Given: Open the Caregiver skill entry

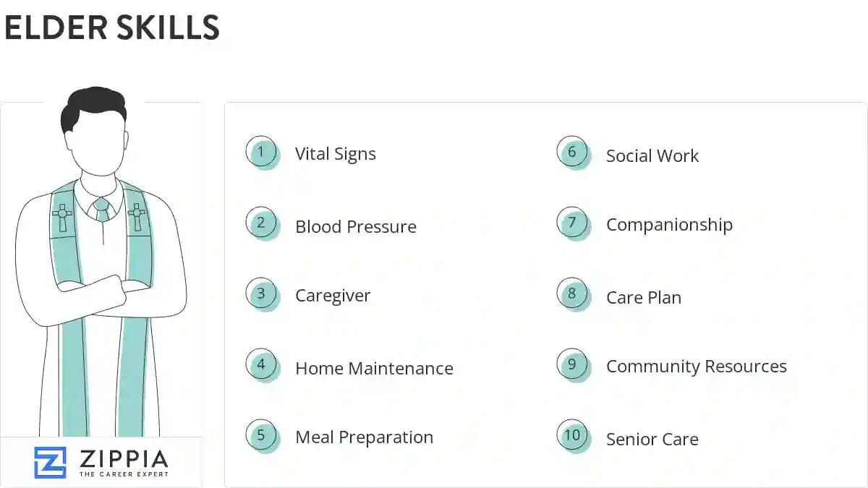Looking at the screenshot, I should pos(333,296).
